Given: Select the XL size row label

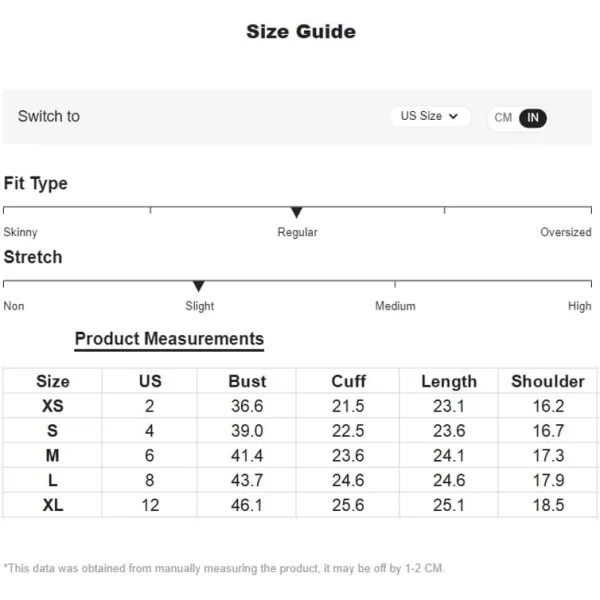Looking at the screenshot, I should coord(53,505).
